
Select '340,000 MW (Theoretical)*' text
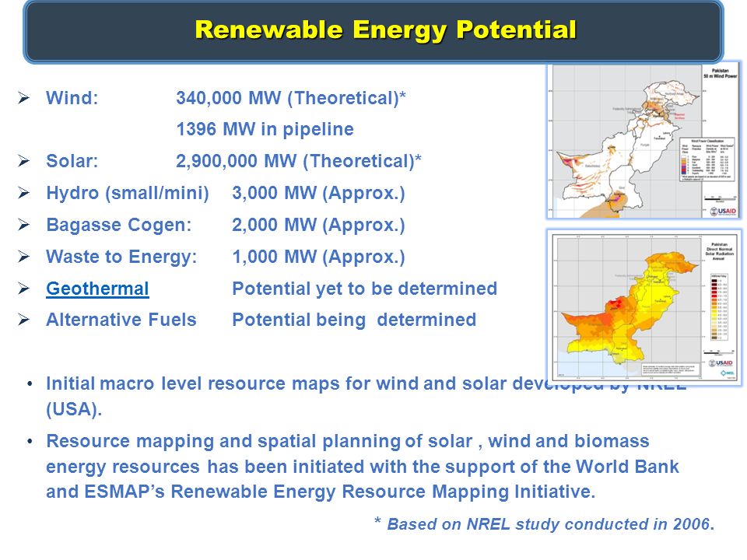click(291, 98)
